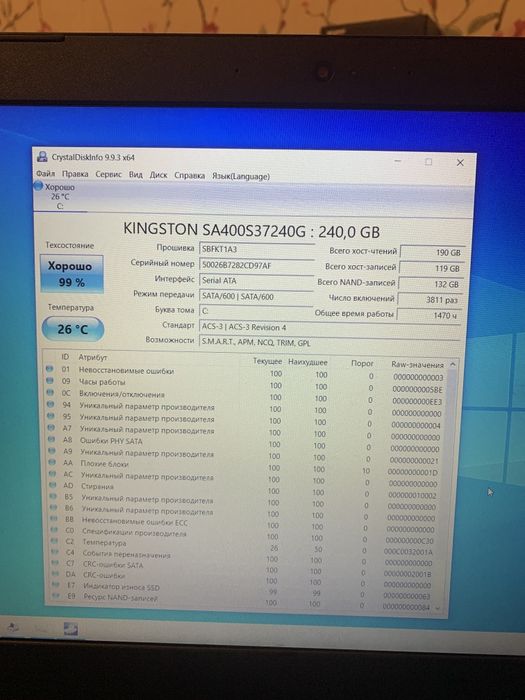The height and width of the screenshot is (700, 525).
Task: Click the Прошивка field SBFKT1A3
Action: click(x=256, y=249)
